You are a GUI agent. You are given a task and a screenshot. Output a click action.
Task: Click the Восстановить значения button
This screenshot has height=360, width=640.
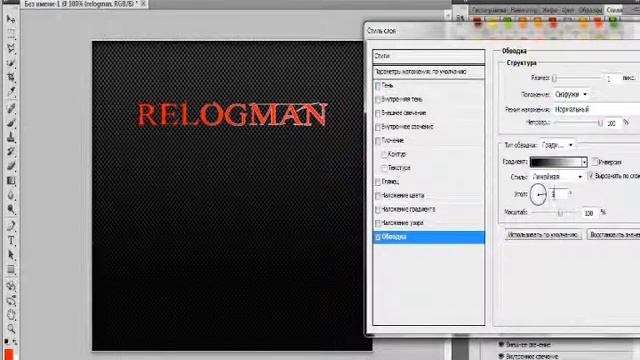(613, 235)
